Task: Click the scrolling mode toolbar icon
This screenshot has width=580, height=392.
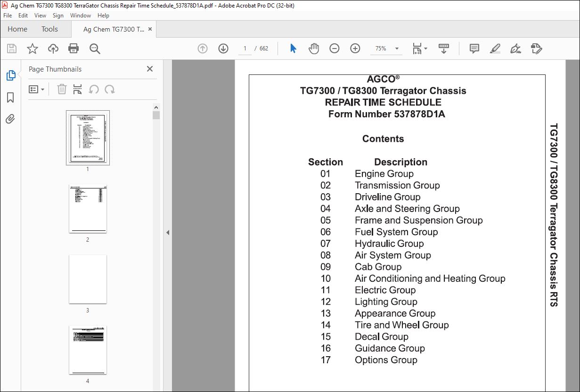Action: (443, 49)
